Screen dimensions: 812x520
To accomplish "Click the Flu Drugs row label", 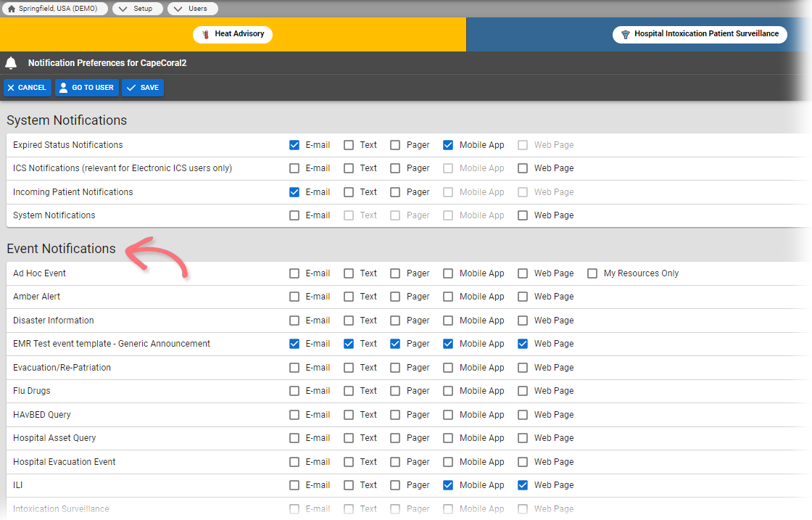I will pyautogui.click(x=33, y=390).
